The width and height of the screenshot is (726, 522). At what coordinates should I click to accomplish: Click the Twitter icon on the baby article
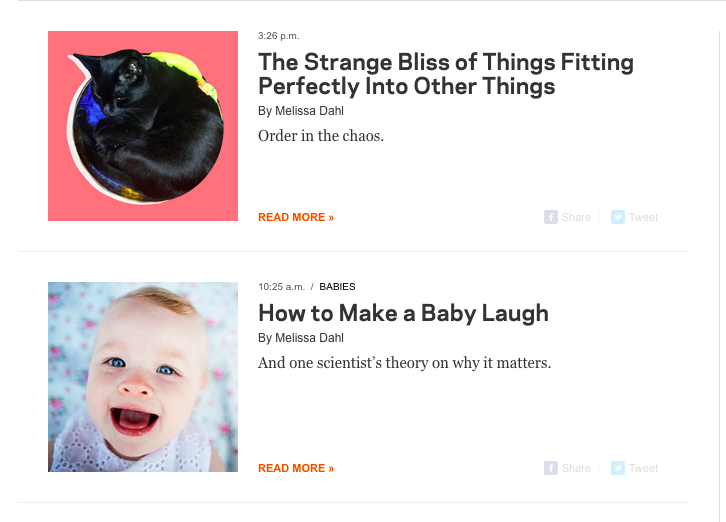point(618,468)
